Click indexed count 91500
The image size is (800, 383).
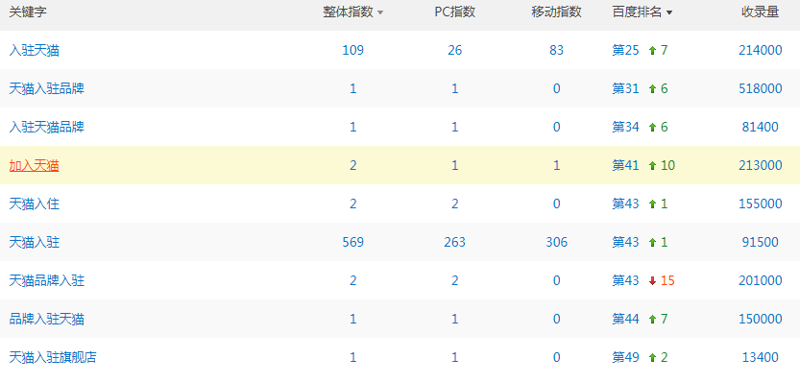point(760,242)
